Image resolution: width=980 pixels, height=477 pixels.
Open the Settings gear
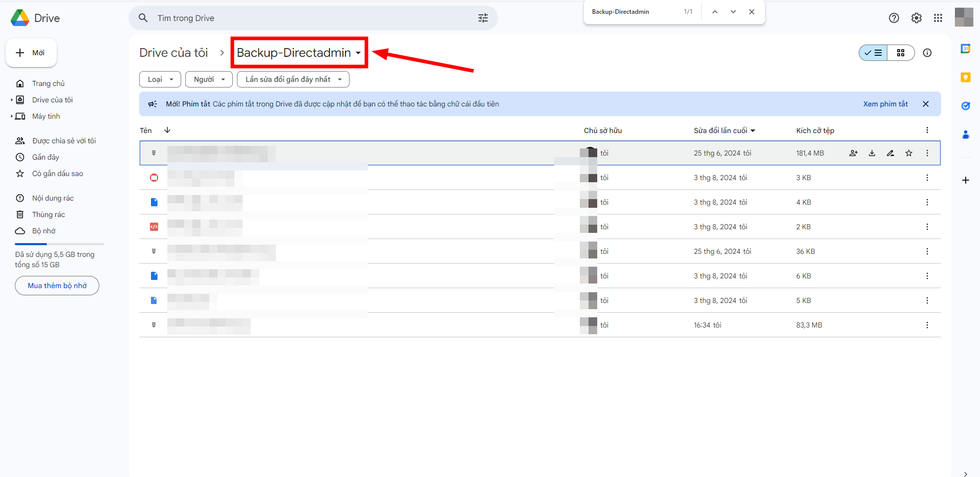coord(917,18)
